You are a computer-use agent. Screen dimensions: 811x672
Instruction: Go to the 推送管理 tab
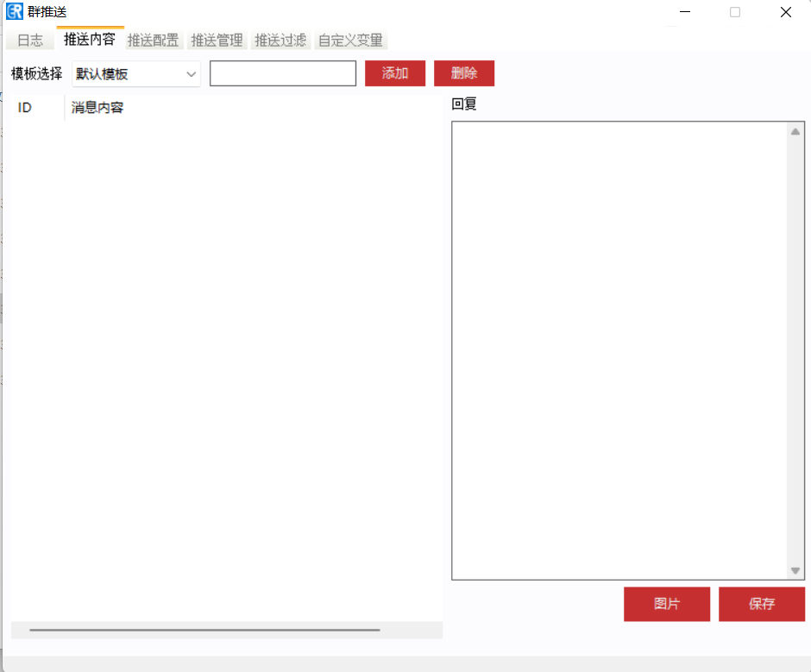(x=217, y=41)
